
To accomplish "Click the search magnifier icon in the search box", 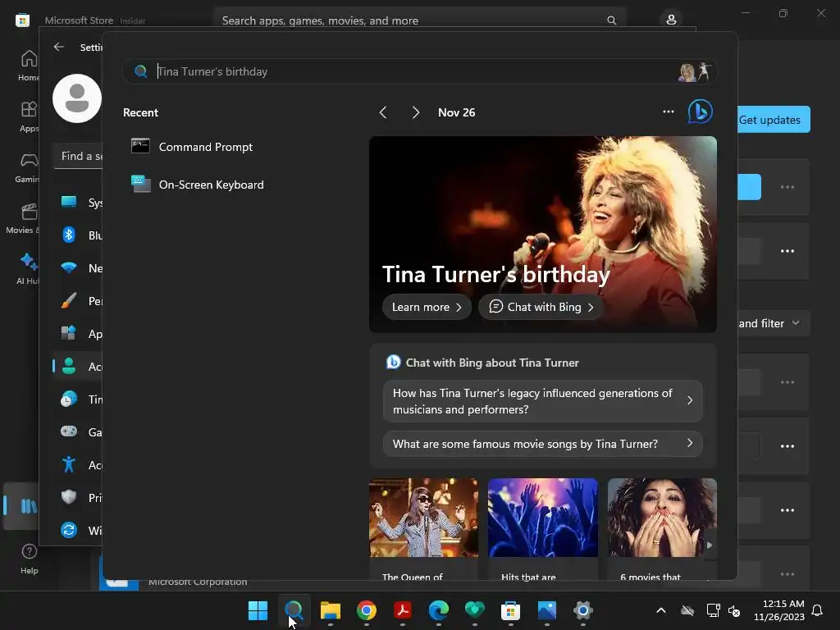I will [x=140, y=71].
